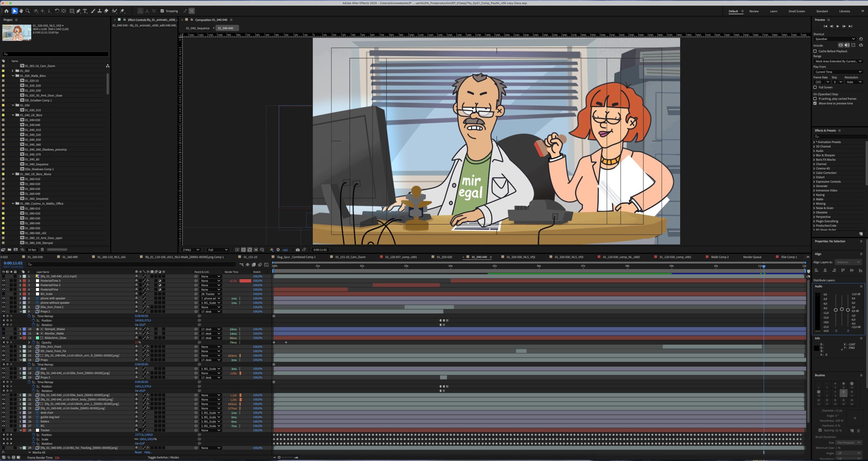
Task: Toggle transparency grid in composition viewer
Action: pos(243,250)
